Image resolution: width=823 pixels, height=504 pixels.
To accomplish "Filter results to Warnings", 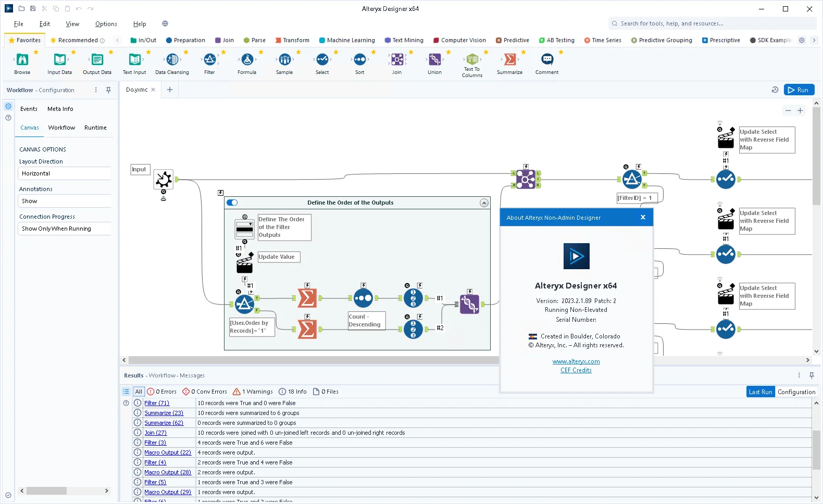I will (x=253, y=392).
